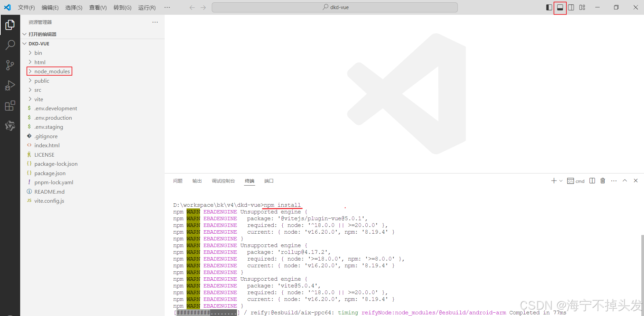Viewport: 644px width, 316px height.
Task: Open the Run and Debug view
Action: point(10,85)
